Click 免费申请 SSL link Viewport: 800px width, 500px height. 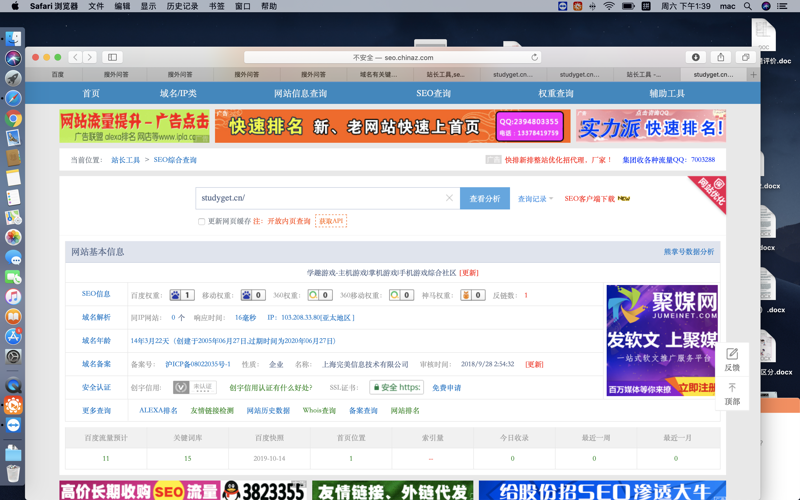[446, 388]
